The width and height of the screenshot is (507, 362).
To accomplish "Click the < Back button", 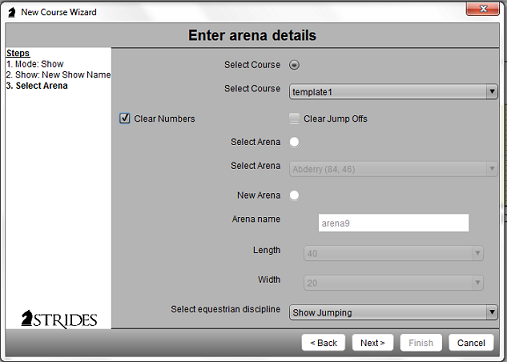I will [323, 343].
